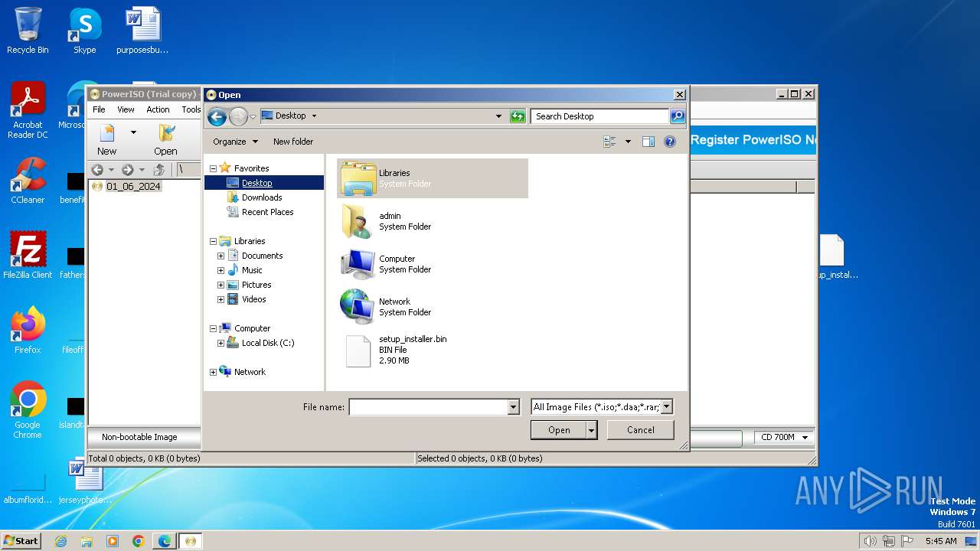Select the admin system folder icon
The height and width of the screenshot is (551, 980).
click(x=358, y=221)
